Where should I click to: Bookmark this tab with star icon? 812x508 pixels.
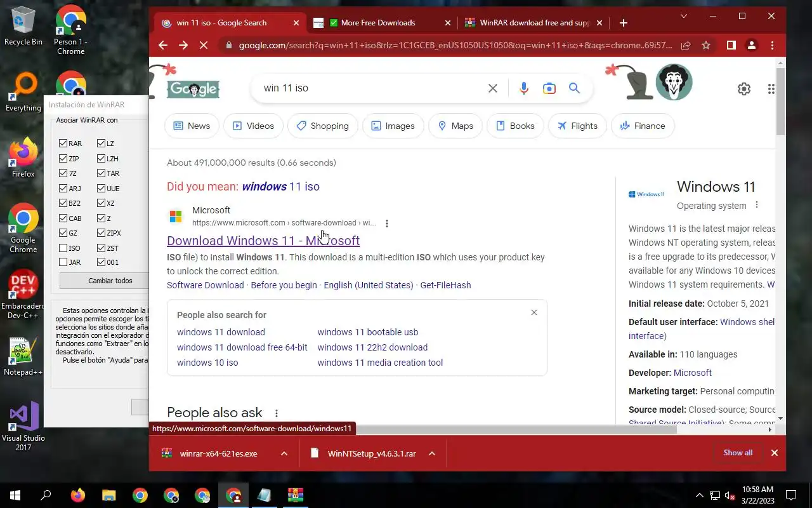(x=706, y=45)
